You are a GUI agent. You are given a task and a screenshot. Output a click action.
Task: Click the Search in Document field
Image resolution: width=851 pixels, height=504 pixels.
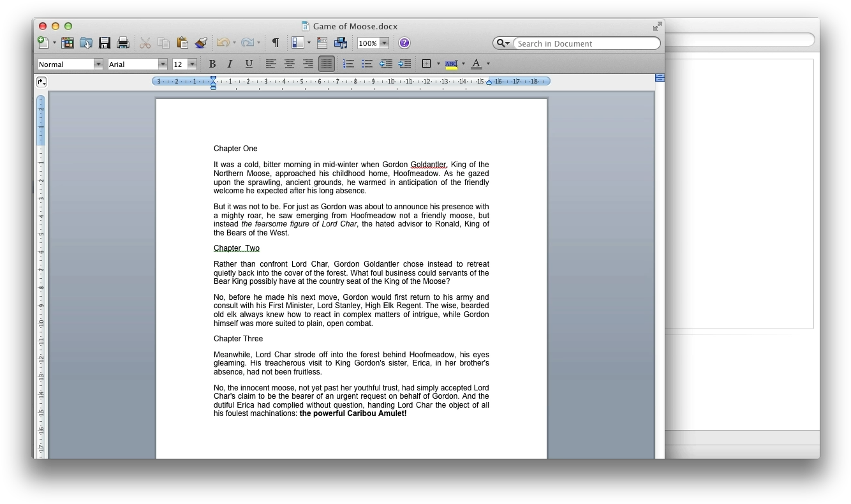coord(586,43)
